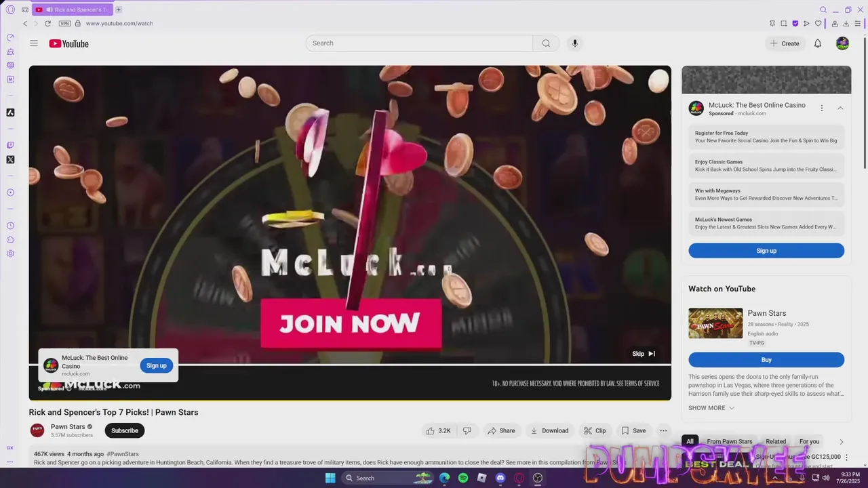Open the YouTube guide hamburger menu
This screenshot has height=488, width=868.
coord(34,43)
